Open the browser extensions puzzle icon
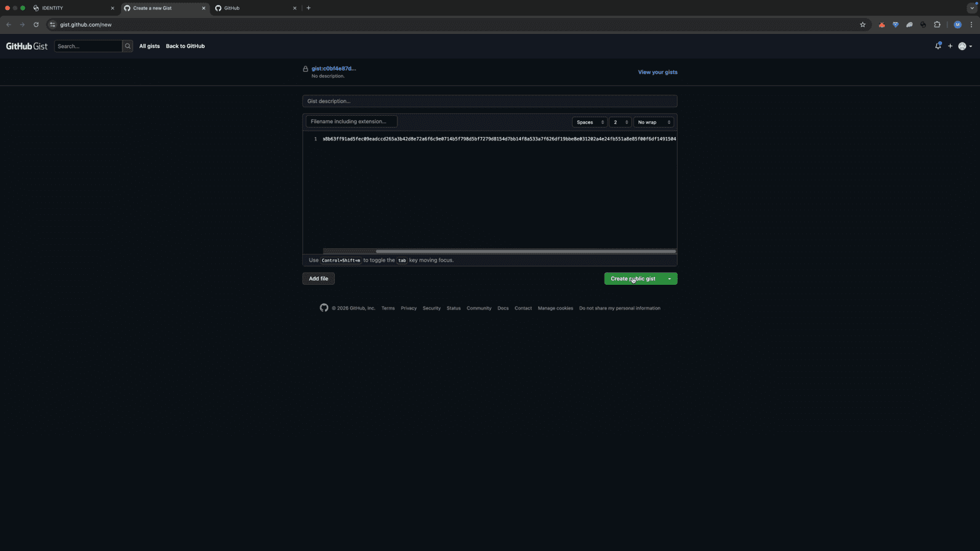 click(x=937, y=24)
